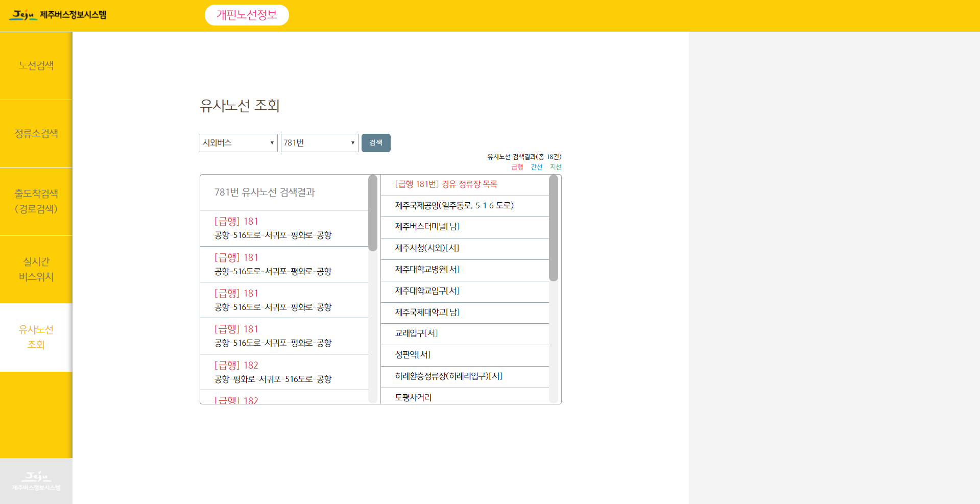The image size is (980, 504).
Task: Open the 시외버스 bus type dropdown
Action: pyautogui.click(x=238, y=143)
